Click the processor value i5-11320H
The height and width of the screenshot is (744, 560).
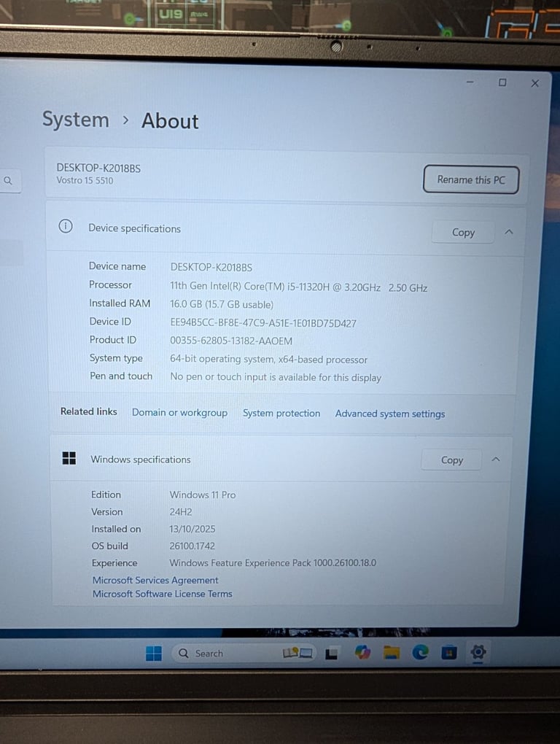[x=299, y=287]
